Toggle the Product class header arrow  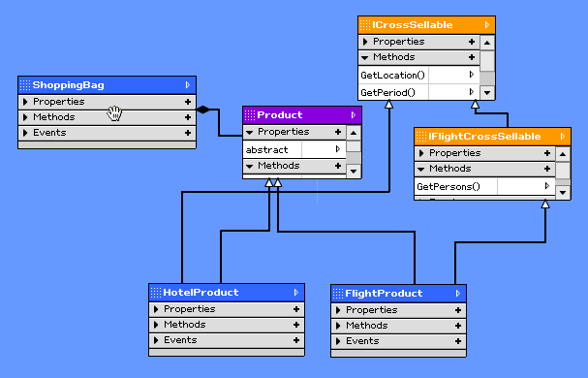353,115
